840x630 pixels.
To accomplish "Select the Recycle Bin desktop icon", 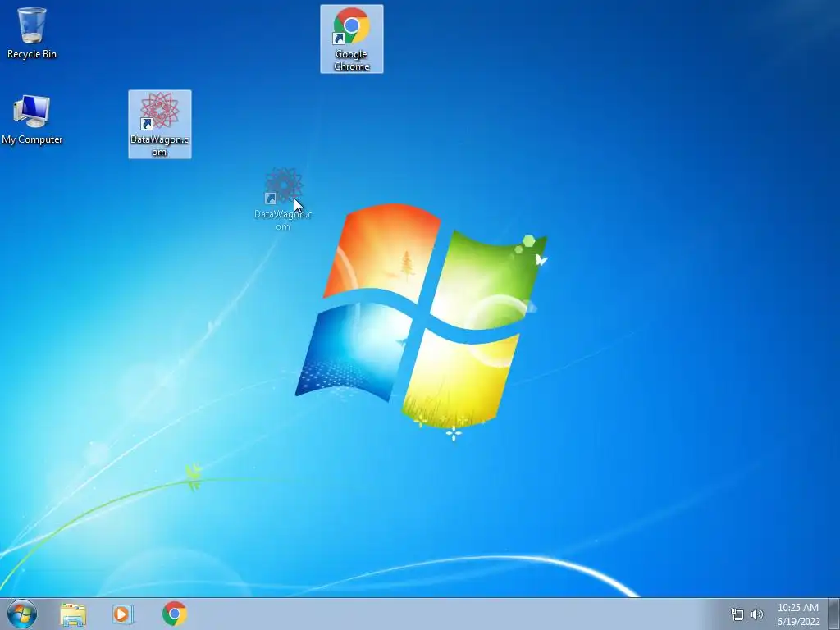I will (32, 33).
